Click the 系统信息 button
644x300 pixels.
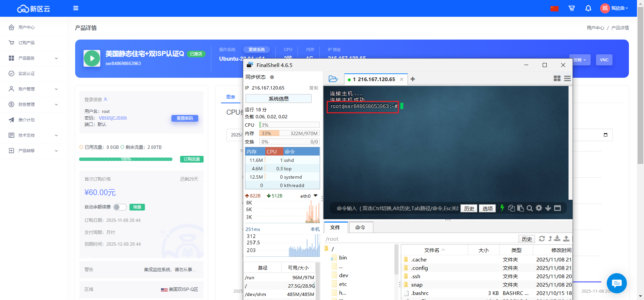tap(278, 99)
